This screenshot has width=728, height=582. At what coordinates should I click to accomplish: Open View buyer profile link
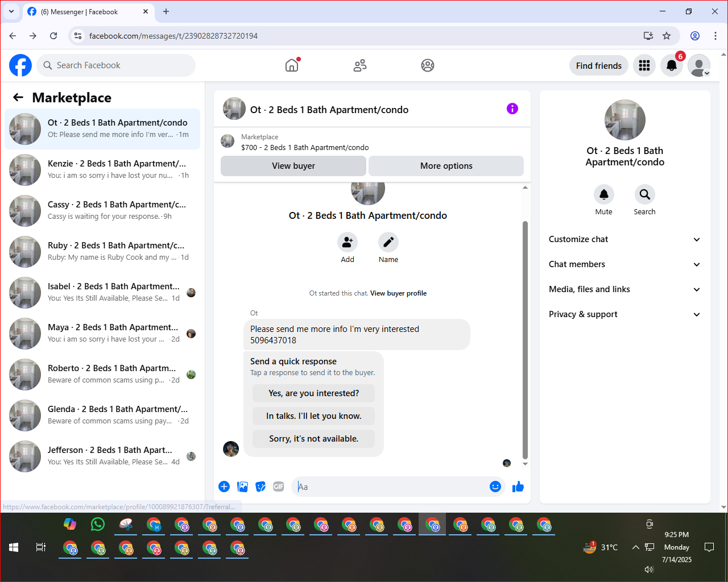pos(398,293)
